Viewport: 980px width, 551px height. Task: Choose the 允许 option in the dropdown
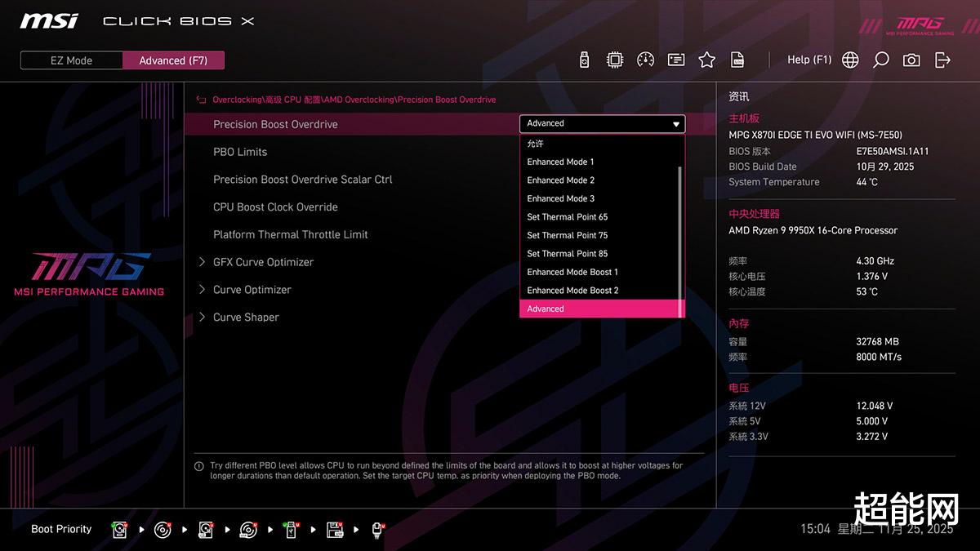pos(601,144)
